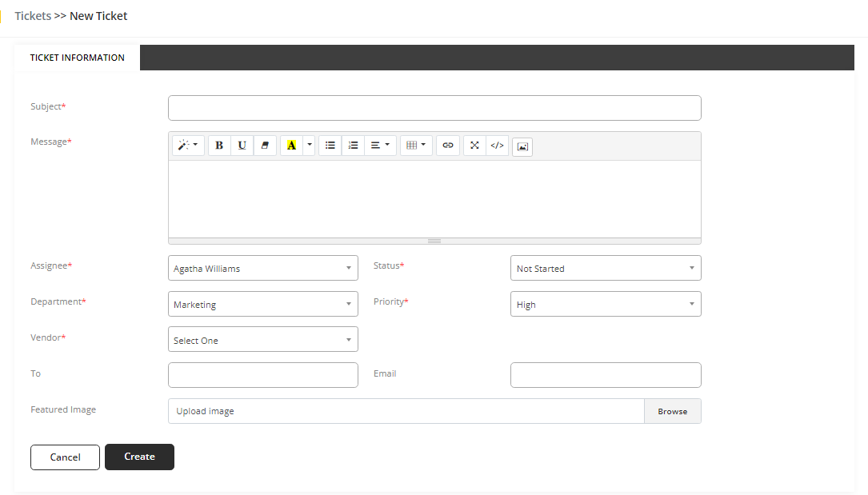Toggle fullscreen mode for the editor
The width and height of the screenshot is (868, 495).
click(474, 146)
